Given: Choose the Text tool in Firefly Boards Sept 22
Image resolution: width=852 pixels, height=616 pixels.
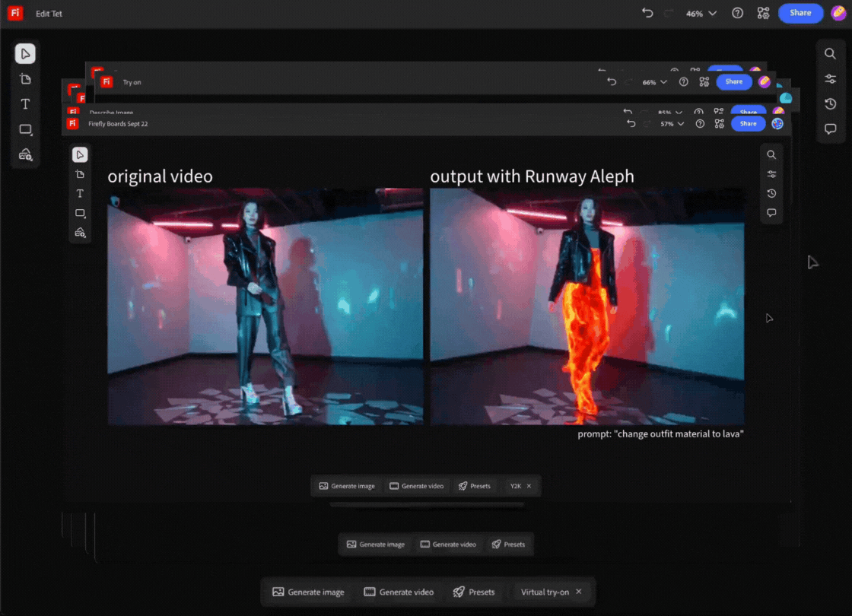Looking at the screenshot, I should pos(80,194).
